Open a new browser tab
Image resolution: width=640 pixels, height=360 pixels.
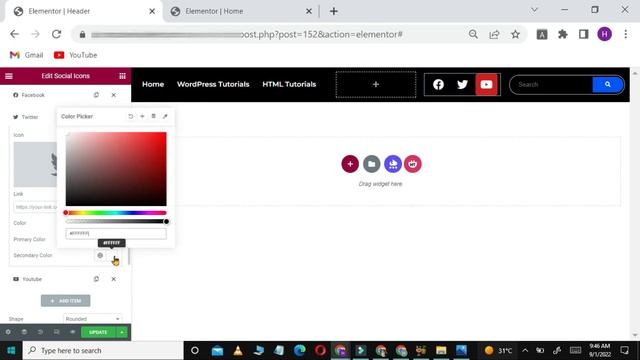coord(333,11)
